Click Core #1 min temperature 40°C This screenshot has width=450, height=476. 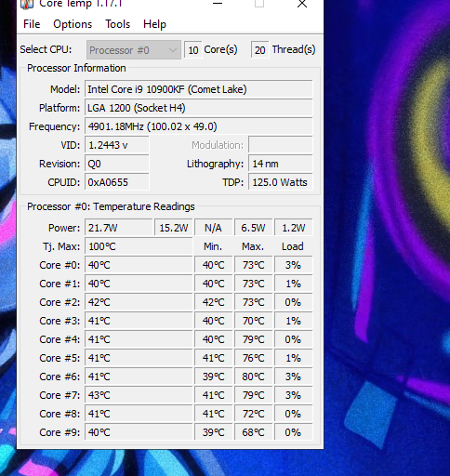pyautogui.click(x=213, y=284)
